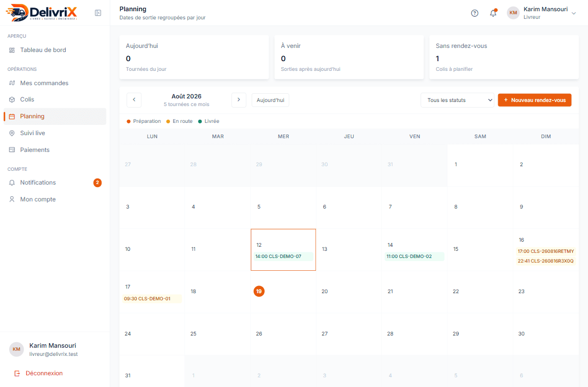Click the Planning page heading
The height and width of the screenshot is (387, 588).
[x=133, y=9]
